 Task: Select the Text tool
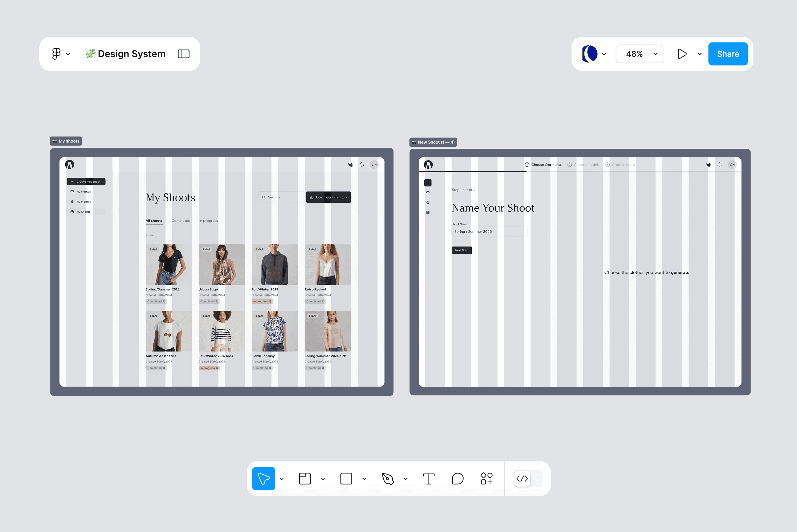click(429, 478)
